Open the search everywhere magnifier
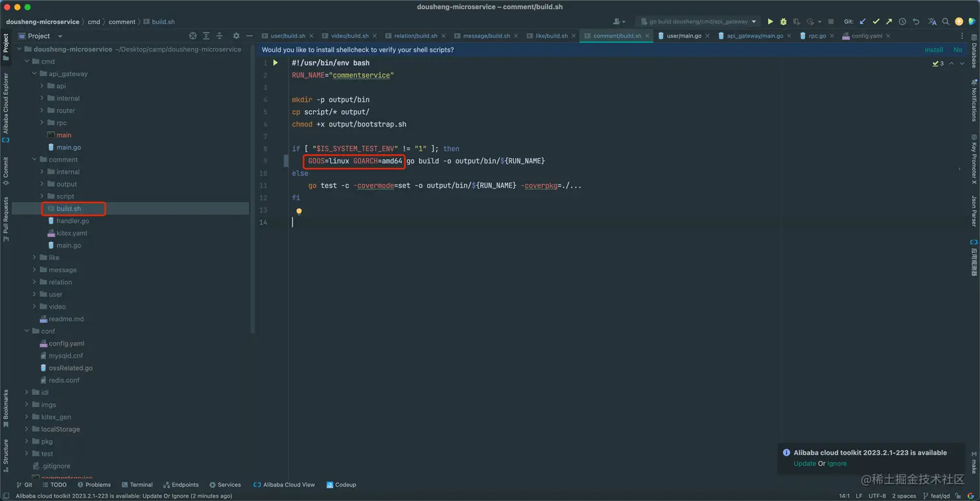Image resolution: width=980 pixels, height=501 pixels. coord(946,21)
